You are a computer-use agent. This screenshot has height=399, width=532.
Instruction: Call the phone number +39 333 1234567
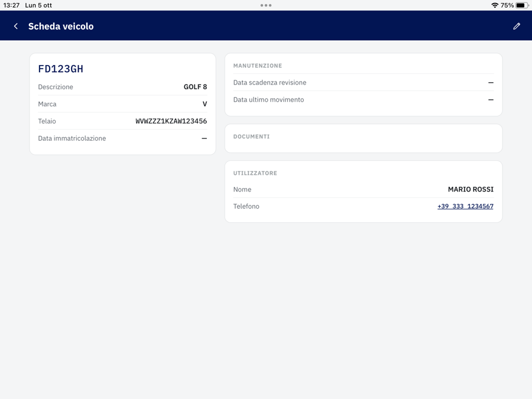click(465, 206)
